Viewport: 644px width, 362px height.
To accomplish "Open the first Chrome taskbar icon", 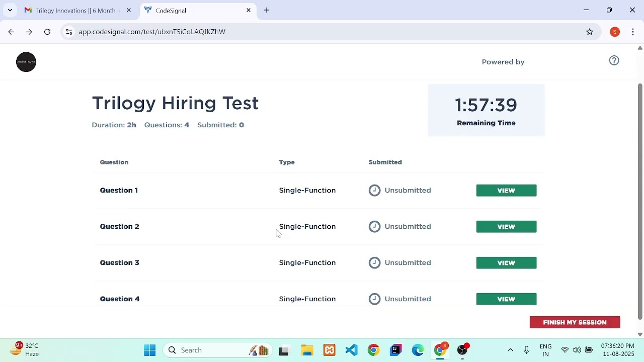I will [x=373, y=350].
